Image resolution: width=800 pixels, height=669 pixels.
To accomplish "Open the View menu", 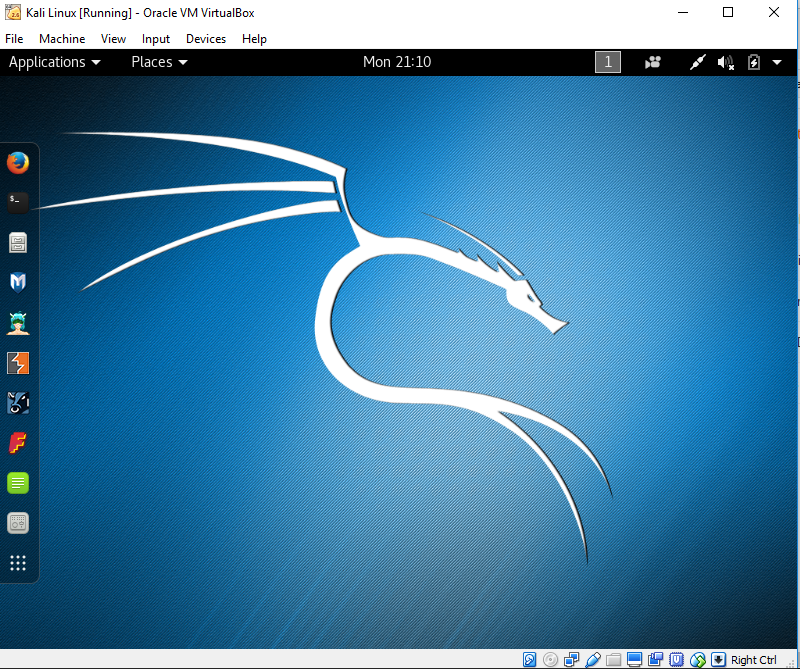I will point(113,39).
